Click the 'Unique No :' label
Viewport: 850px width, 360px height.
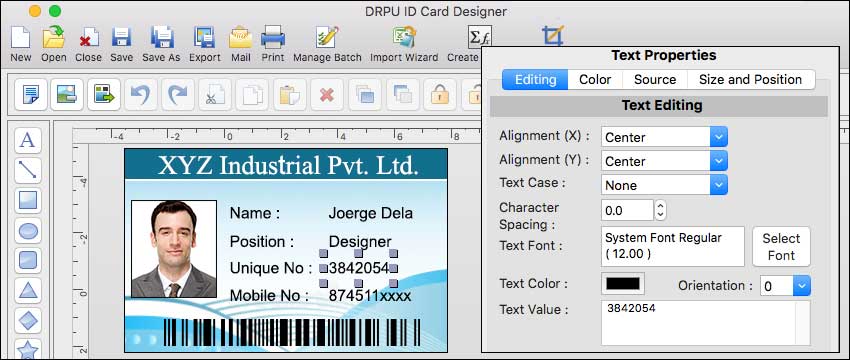pyautogui.click(x=271, y=268)
